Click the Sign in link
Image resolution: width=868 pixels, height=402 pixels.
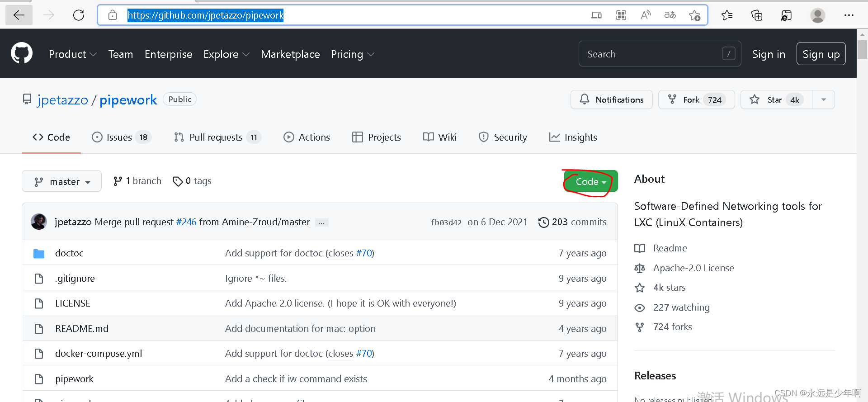(x=769, y=54)
